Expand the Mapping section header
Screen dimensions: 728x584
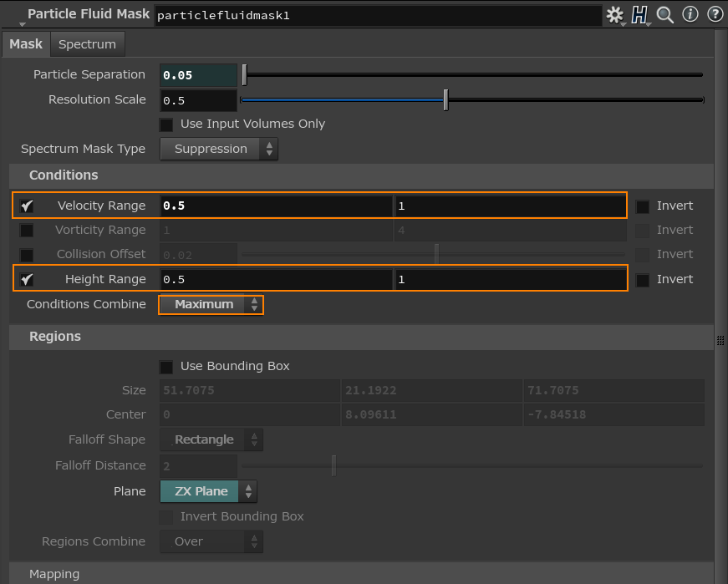click(361, 573)
